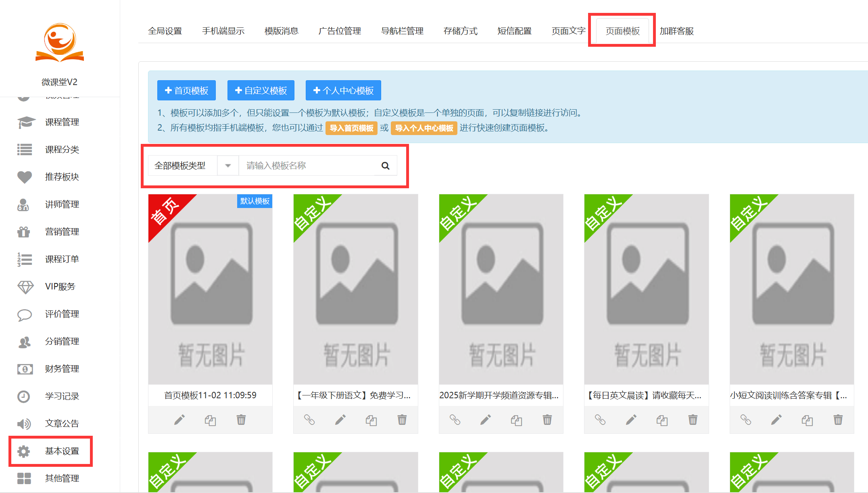Click search magnifier icon in template filter
The width and height of the screenshot is (868, 493).
click(385, 166)
